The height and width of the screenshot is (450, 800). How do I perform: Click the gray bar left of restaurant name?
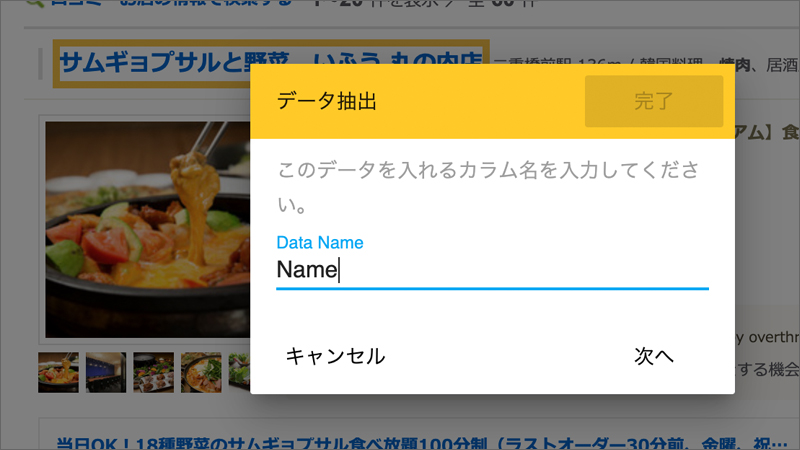pos(40,64)
